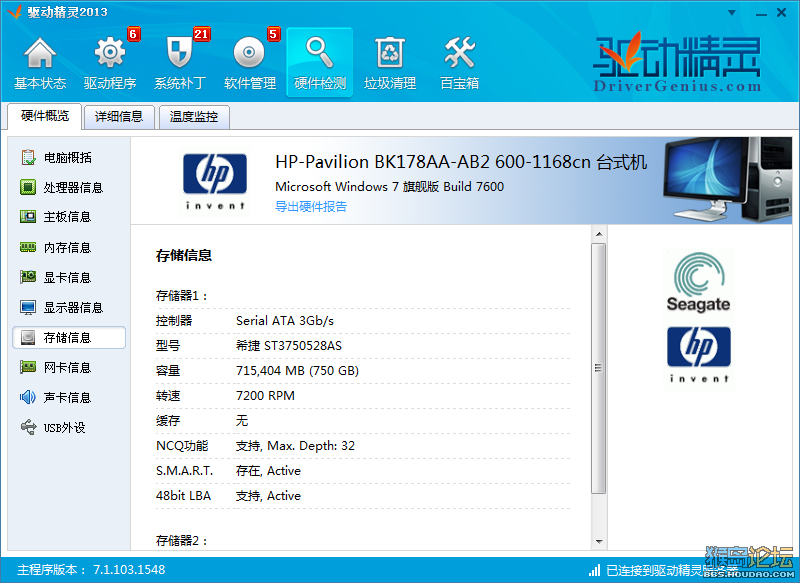Select 内存信息 in the sidebar
The image size is (800, 583).
[67, 248]
